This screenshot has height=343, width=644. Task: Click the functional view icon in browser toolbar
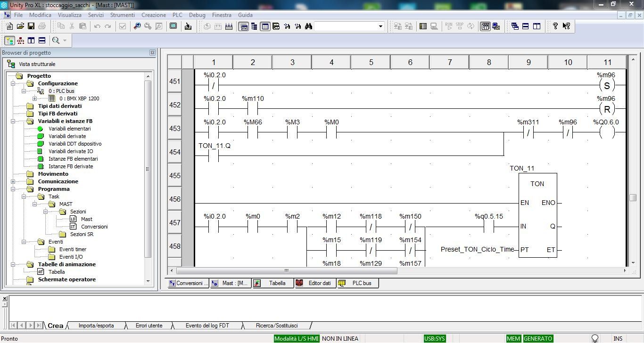[x=20, y=41]
